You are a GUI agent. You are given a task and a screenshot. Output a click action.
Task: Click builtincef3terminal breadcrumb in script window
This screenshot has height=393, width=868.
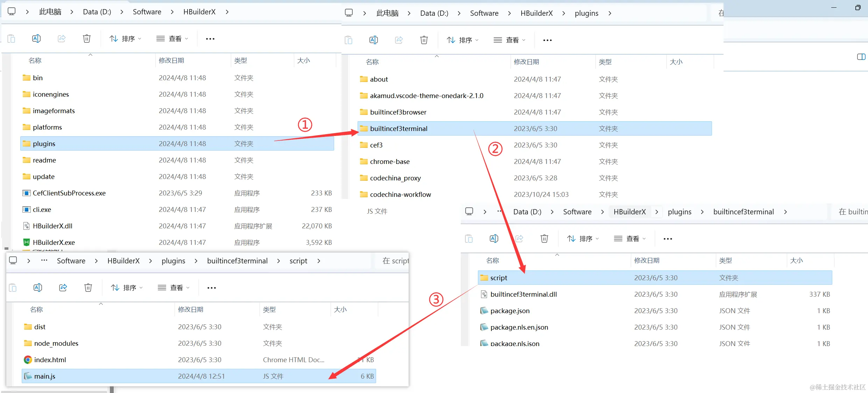pyautogui.click(x=237, y=261)
